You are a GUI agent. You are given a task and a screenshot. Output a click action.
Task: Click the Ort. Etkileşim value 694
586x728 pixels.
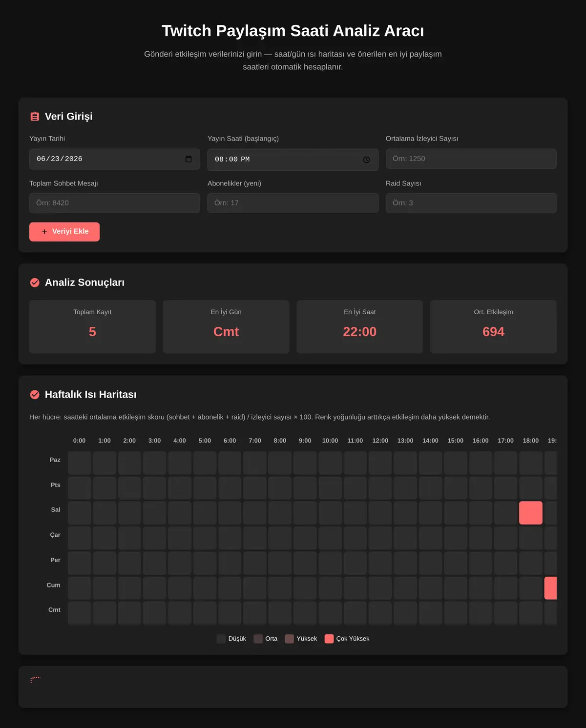[x=493, y=332]
